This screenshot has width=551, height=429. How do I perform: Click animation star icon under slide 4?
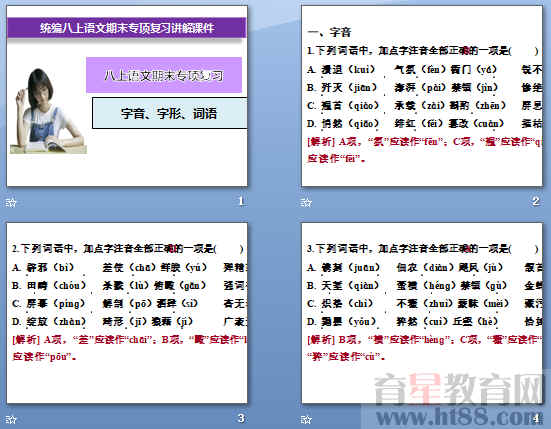click(x=306, y=420)
